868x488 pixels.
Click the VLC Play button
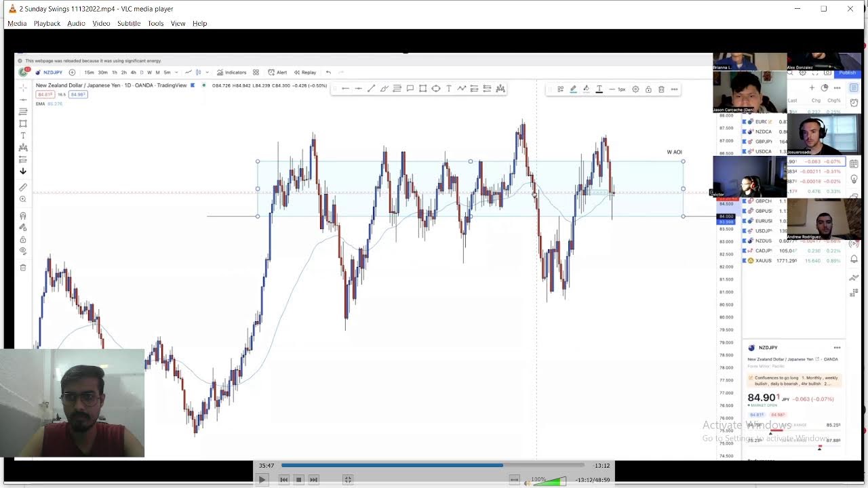(x=262, y=480)
